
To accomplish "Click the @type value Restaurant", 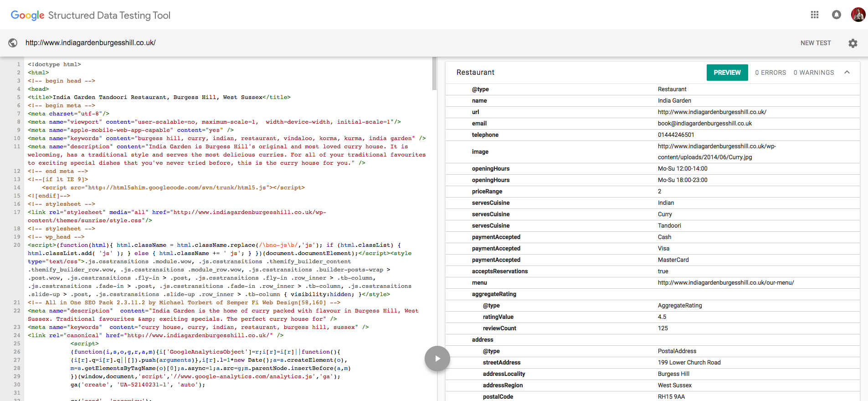I will tap(672, 89).
